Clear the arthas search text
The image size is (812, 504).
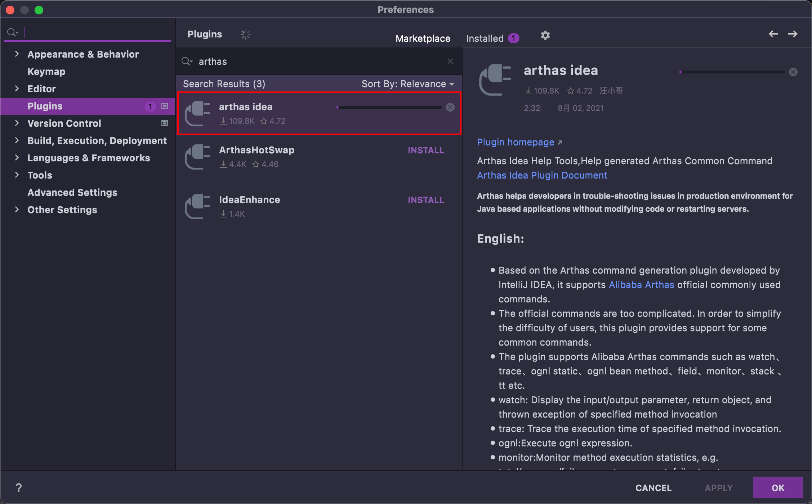point(450,61)
